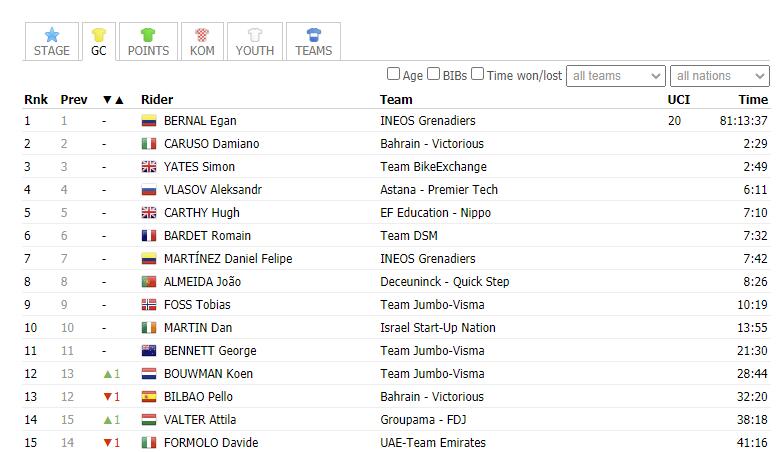Open the all nations dropdown
Screen dimensions: 784x452
tap(720, 76)
